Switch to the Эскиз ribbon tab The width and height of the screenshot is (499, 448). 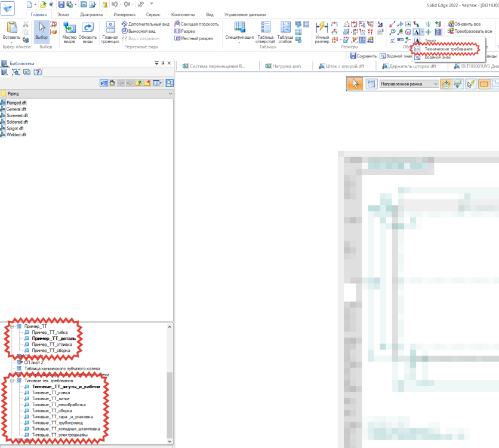pos(63,15)
